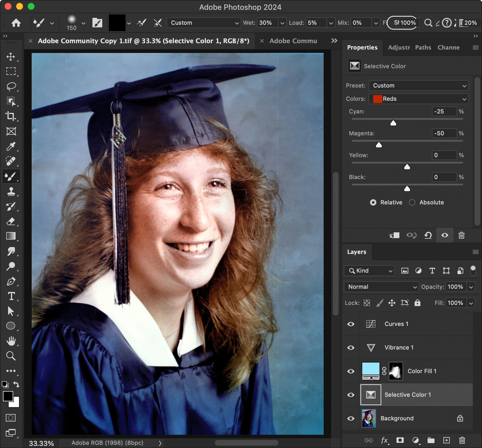Add a layer mask to Selective Color 1

(400, 440)
